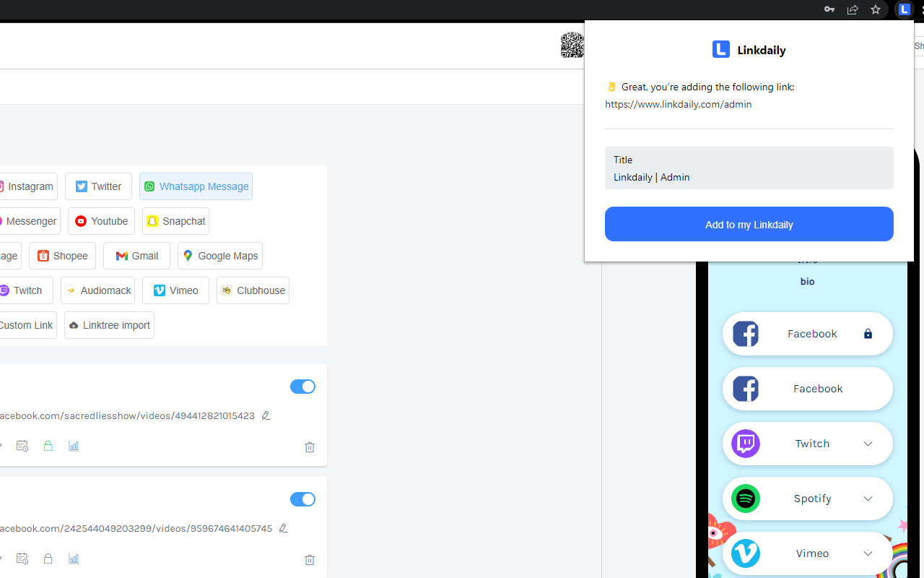Viewport: 924px width, 578px height.
Task: Click the gray lock on 242544049203299 link
Action: point(48,558)
